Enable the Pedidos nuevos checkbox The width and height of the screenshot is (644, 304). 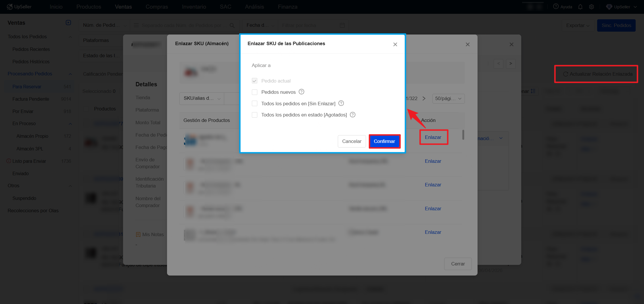[254, 92]
